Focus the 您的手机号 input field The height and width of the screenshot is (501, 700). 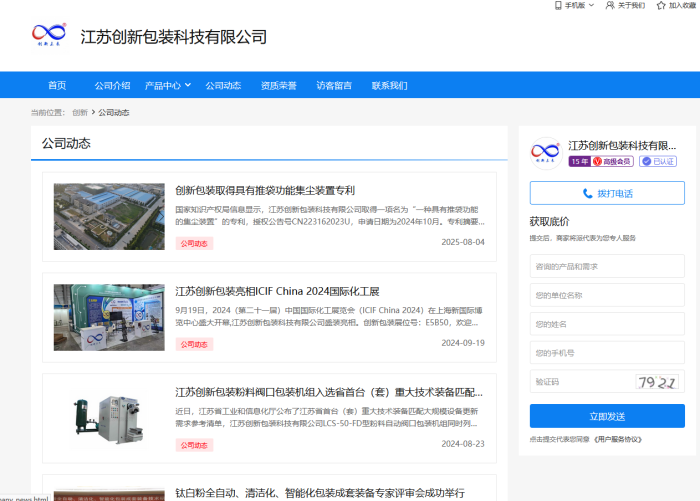click(607, 353)
